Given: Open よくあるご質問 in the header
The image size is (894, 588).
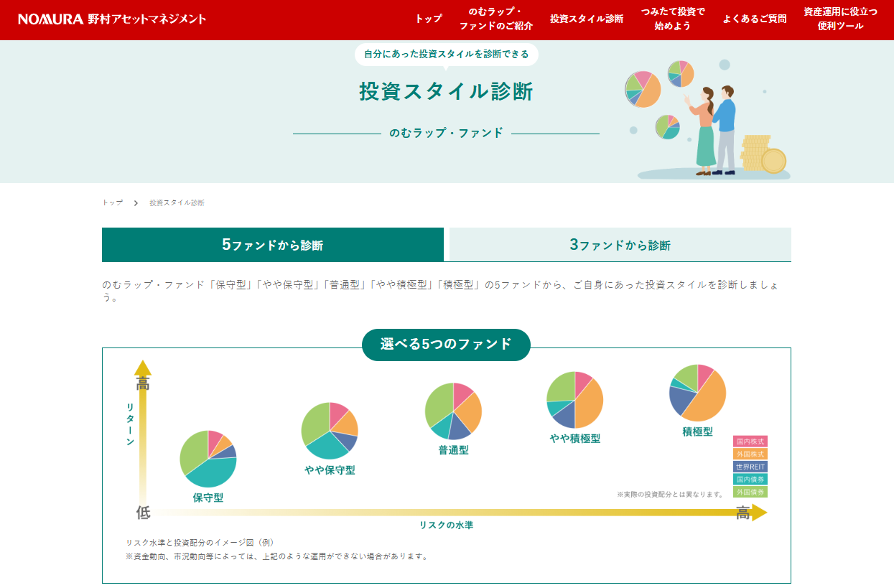Looking at the screenshot, I should point(755,19).
